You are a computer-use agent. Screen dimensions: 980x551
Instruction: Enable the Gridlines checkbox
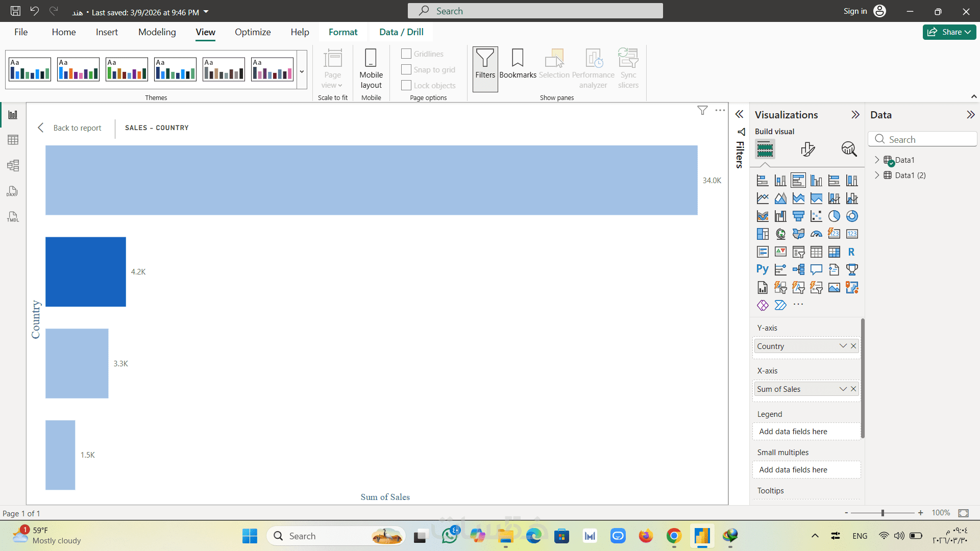[x=406, y=54]
